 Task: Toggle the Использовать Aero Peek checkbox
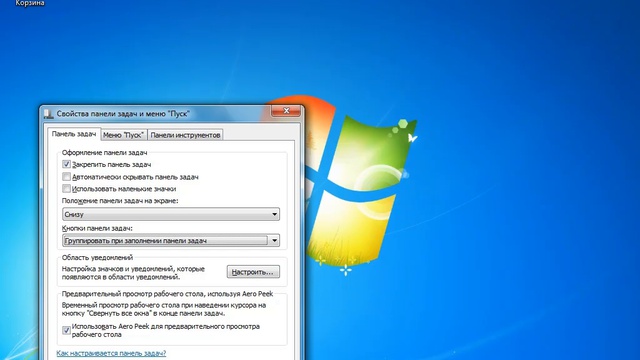pos(67,330)
